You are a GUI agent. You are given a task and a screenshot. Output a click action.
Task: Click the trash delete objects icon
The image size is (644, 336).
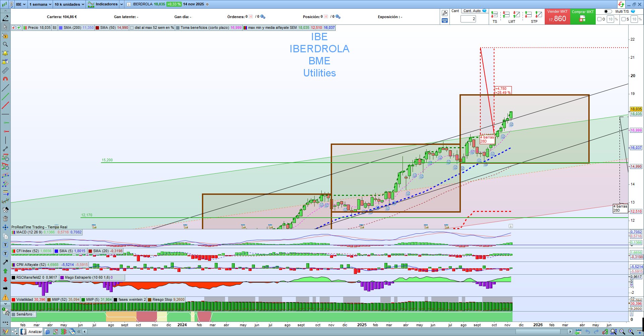point(5,219)
